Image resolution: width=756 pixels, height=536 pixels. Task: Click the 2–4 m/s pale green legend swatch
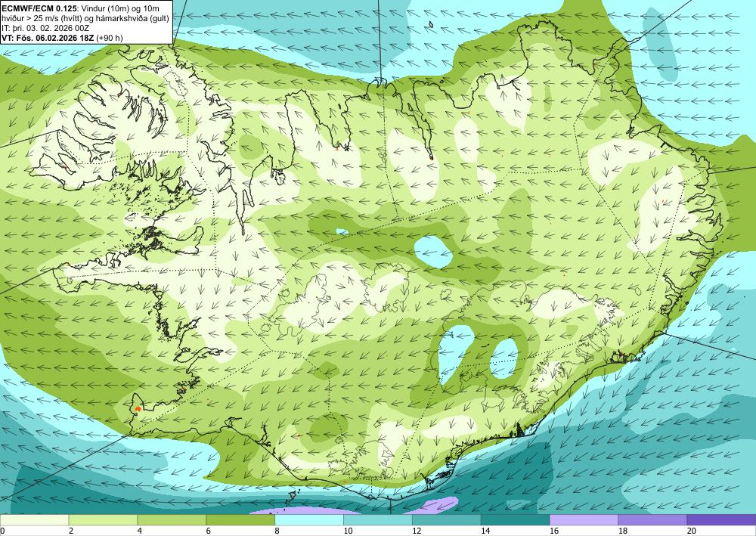coord(103,520)
